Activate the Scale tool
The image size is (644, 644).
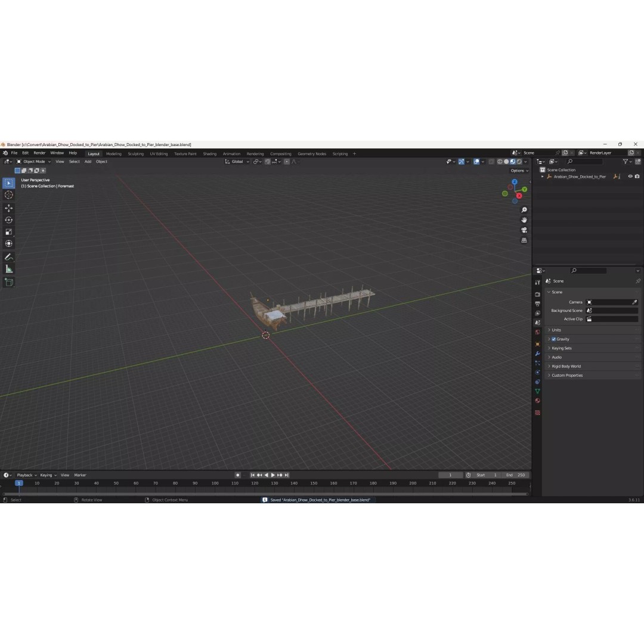point(8,232)
